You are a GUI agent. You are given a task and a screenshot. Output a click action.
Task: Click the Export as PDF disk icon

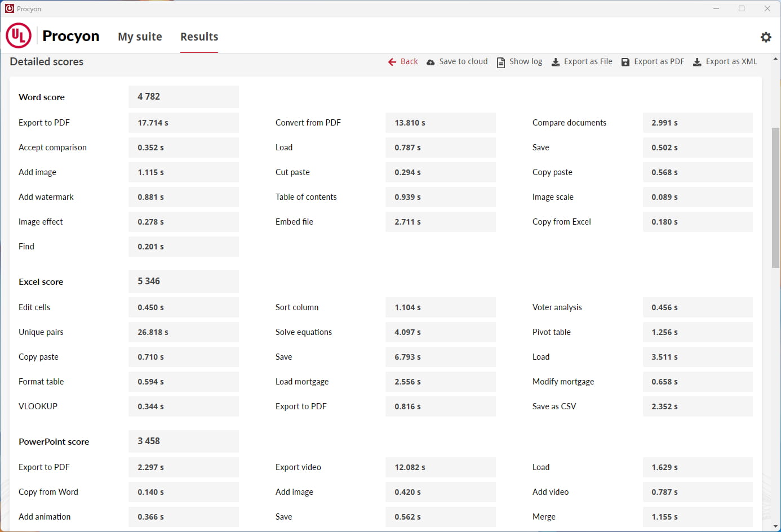pyautogui.click(x=625, y=62)
